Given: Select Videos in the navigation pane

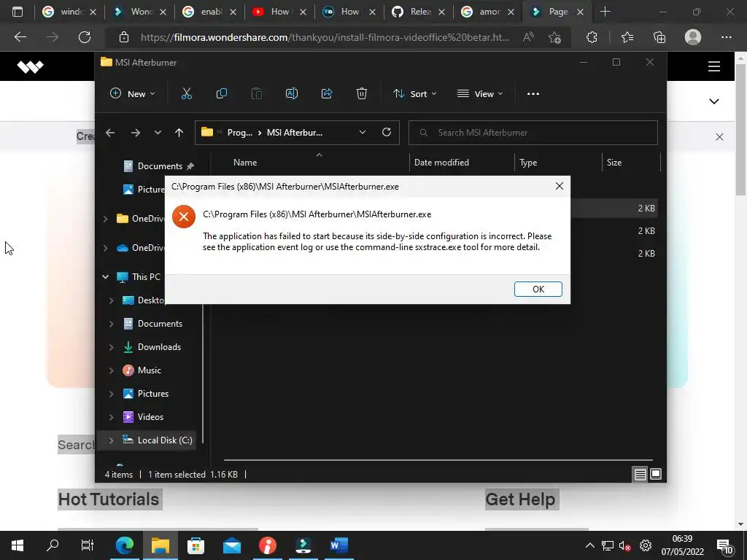Looking at the screenshot, I should tap(150, 417).
